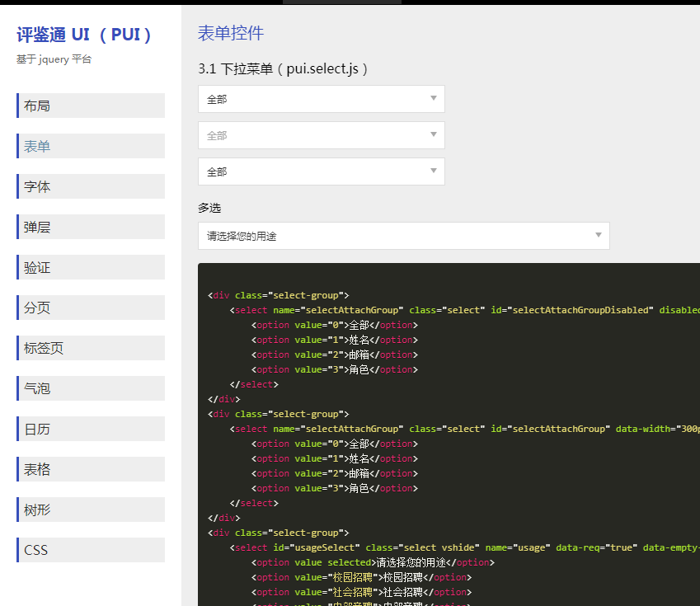The image size is (700, 606).
Task: Go to the 表格 sidebar item
Action: [91, 469]
